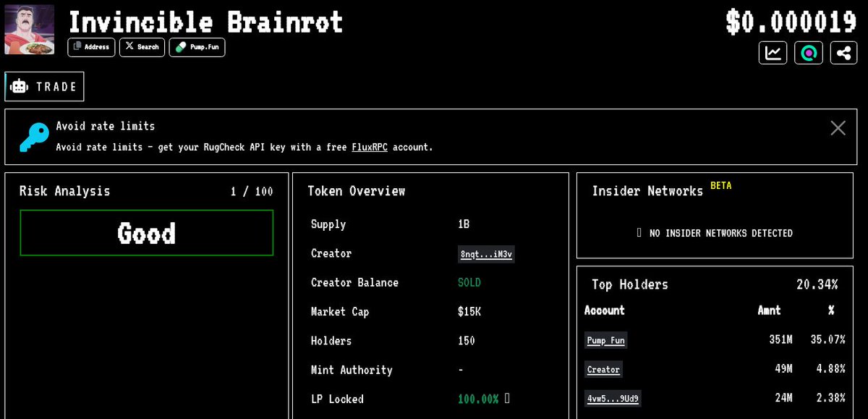Open X Search for the token
868x419 pixels.
pyautogui.click(x=142, y=47)
